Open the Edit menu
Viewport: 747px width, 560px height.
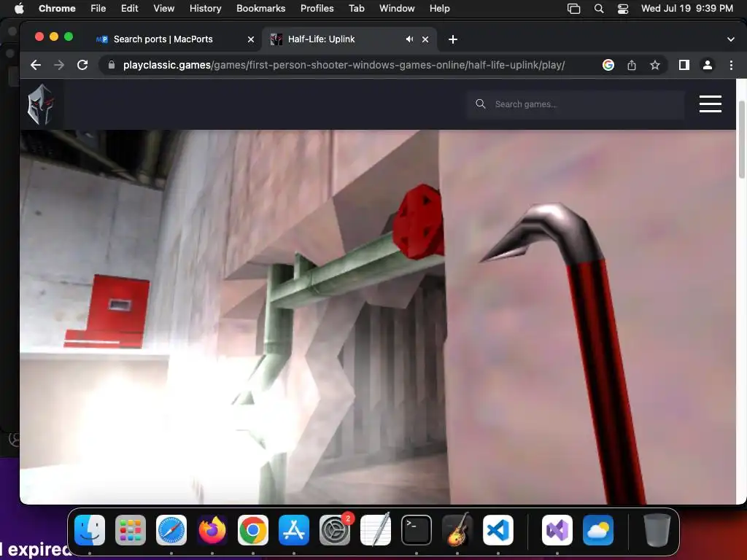pos(129,8)
